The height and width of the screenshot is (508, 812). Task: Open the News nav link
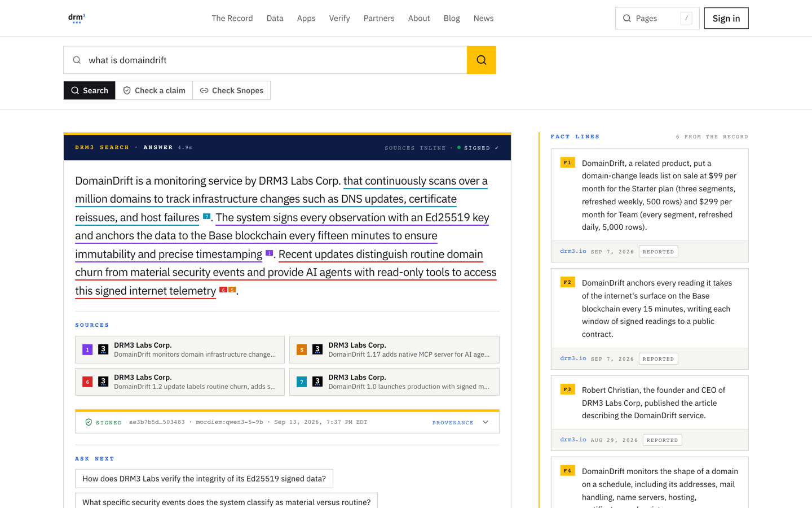[484, 18]
